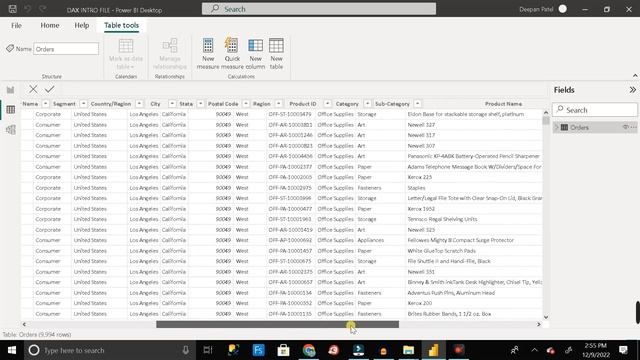Click the Undo arrow icon
The image size is (640, 360).
[27, 9]
